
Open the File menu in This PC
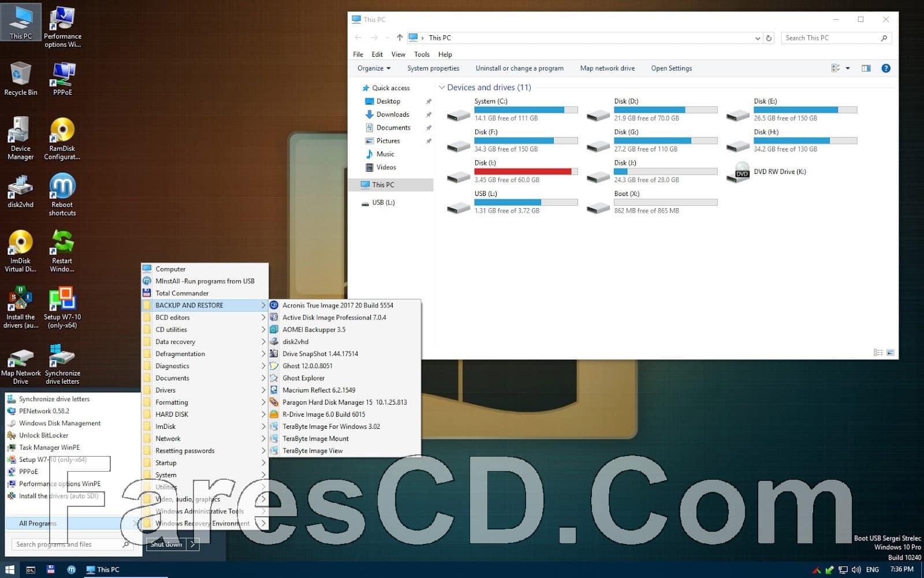coord(358,54)
